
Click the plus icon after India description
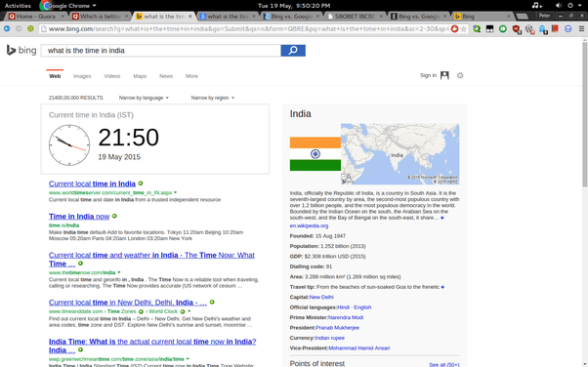442,218
